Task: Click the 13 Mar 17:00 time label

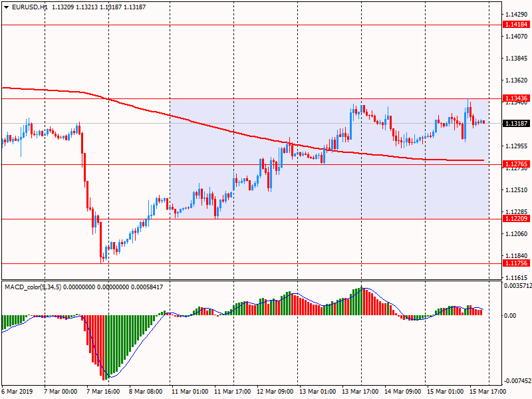Action: click(360, 391)
